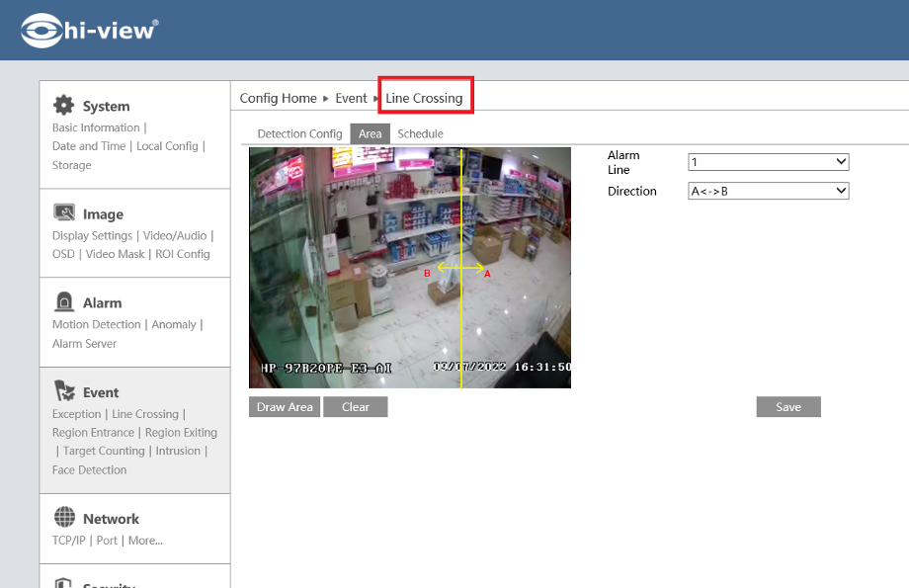Click the System gear icon
Viewport: 909px width, 588px height.
[x=64, y=106]
